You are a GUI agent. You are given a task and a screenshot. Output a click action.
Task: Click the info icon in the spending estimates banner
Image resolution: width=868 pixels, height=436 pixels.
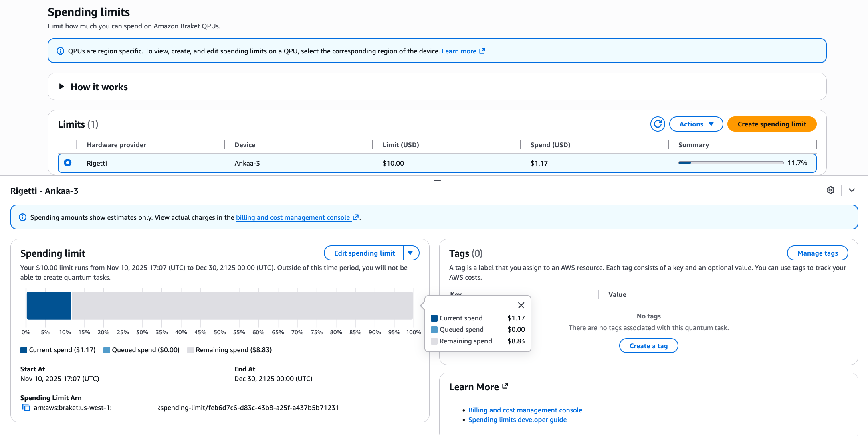click(23, 217)
